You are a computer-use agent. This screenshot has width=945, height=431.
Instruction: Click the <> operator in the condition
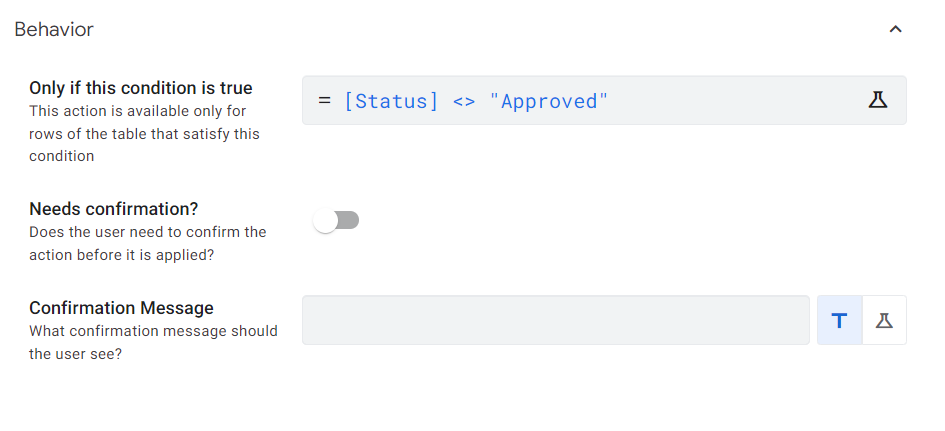click(463, 101)
